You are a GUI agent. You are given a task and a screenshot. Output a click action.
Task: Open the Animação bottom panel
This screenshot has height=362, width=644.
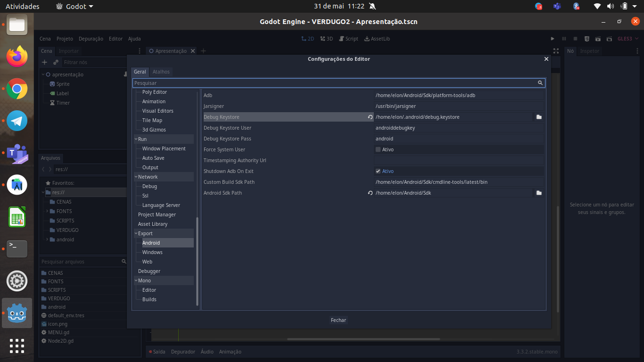230,352
